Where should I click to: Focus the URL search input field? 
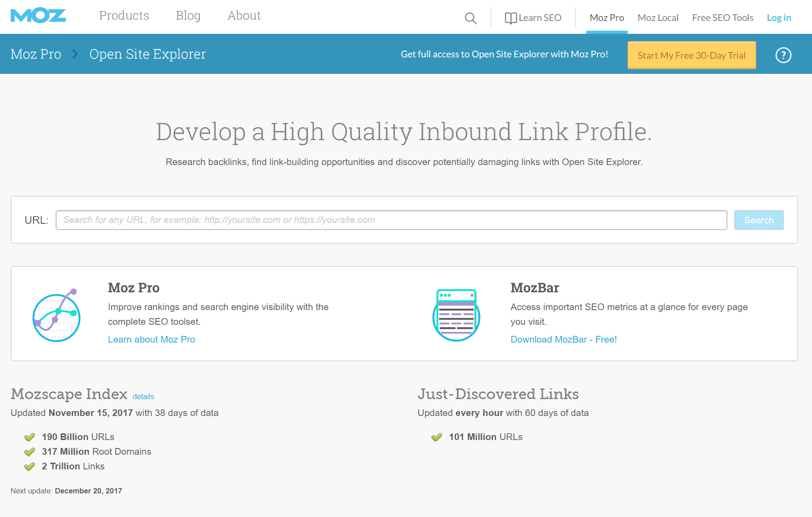pos(391,220)
